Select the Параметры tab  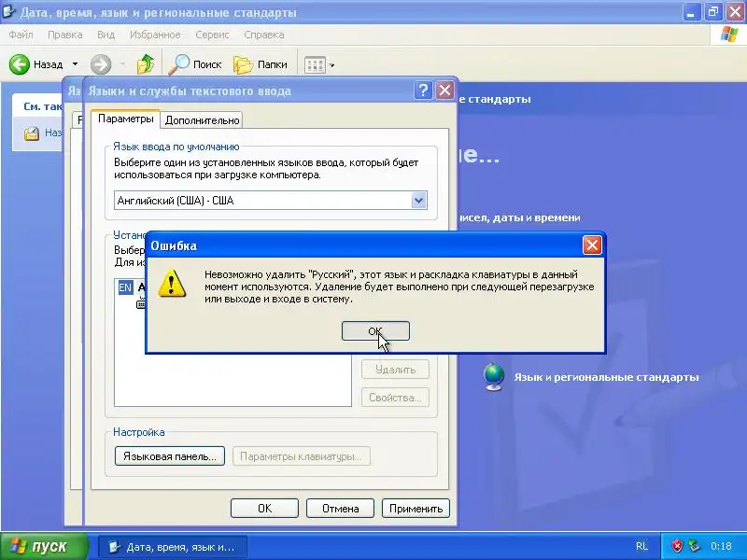pyautogui.click(x=126, y=119)
